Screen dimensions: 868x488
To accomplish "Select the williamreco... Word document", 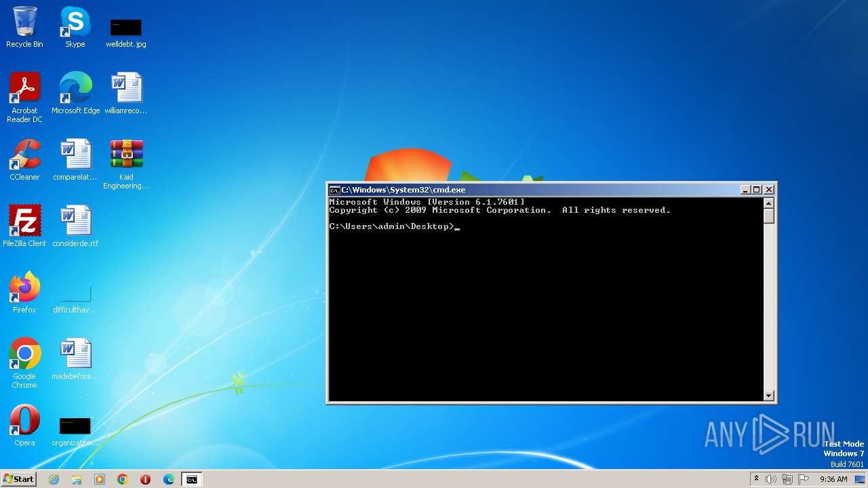I will [x=126, y=94].
